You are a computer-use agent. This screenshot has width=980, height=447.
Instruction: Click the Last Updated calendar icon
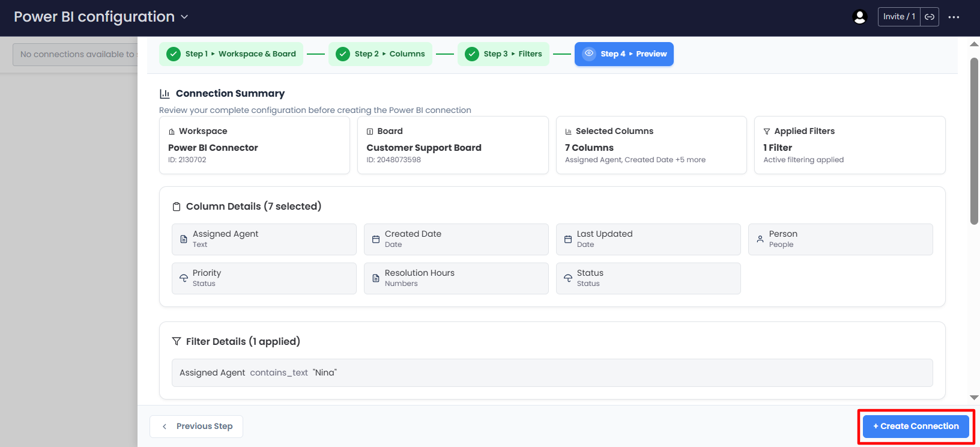[x=568, y=239]
